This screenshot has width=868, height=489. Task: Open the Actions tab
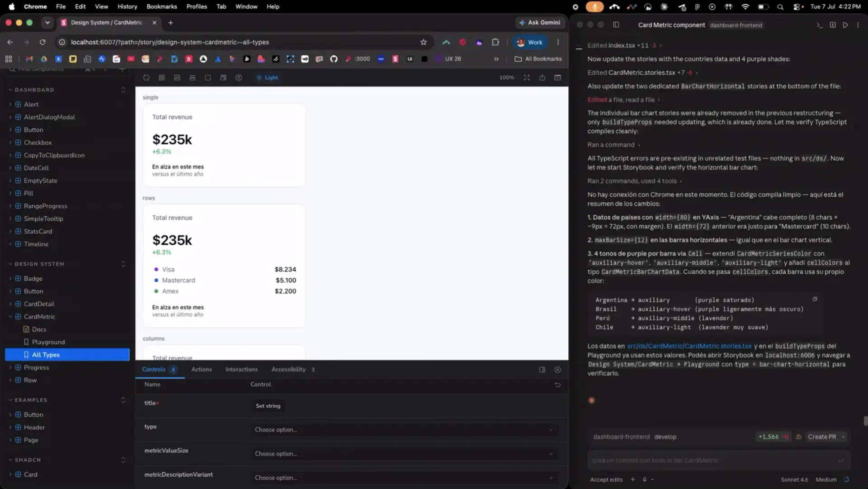coord(202,370)
